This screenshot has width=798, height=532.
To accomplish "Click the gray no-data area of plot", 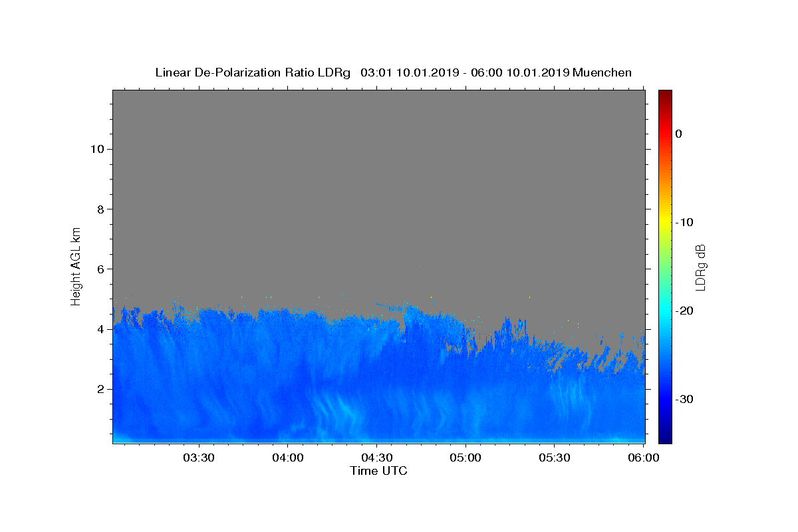I will click(x=378, y=193).
